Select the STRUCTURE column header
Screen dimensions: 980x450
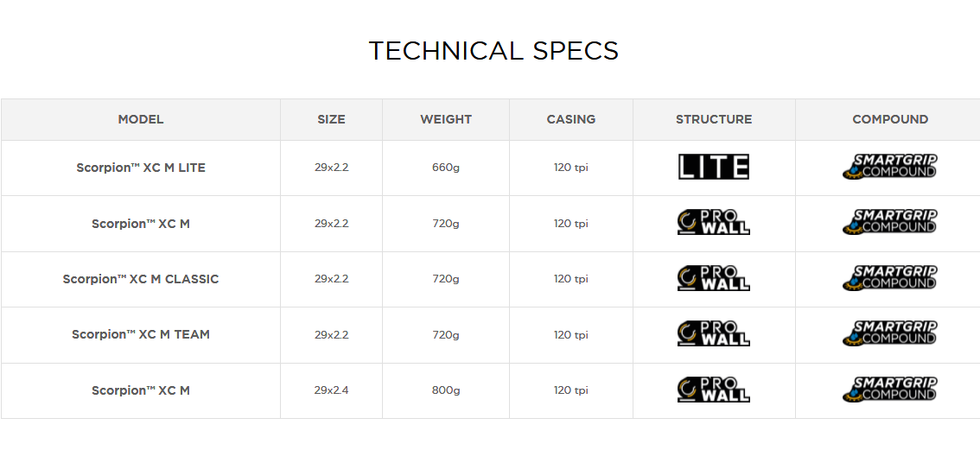pos(714,119)
